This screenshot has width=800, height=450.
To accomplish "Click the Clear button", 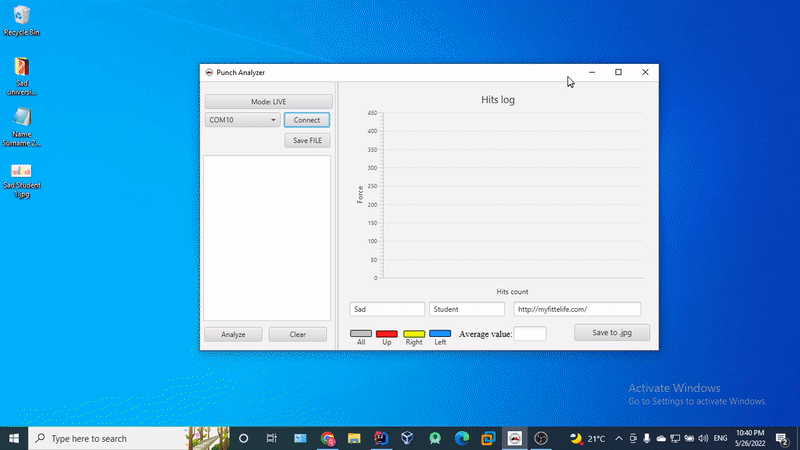I will [x=297, y=334].
